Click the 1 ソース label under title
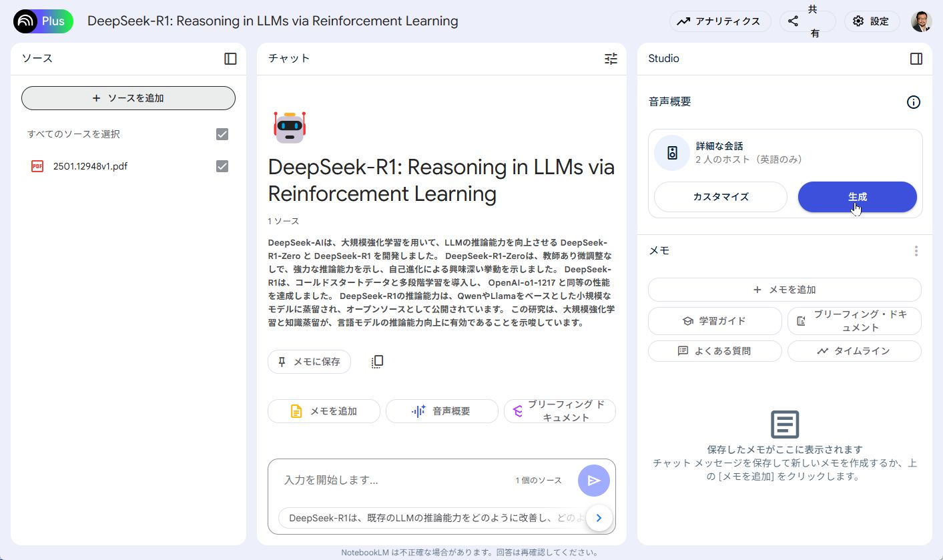Image resolution: width=943 pixels, height=560 pixels. [284, 221]
